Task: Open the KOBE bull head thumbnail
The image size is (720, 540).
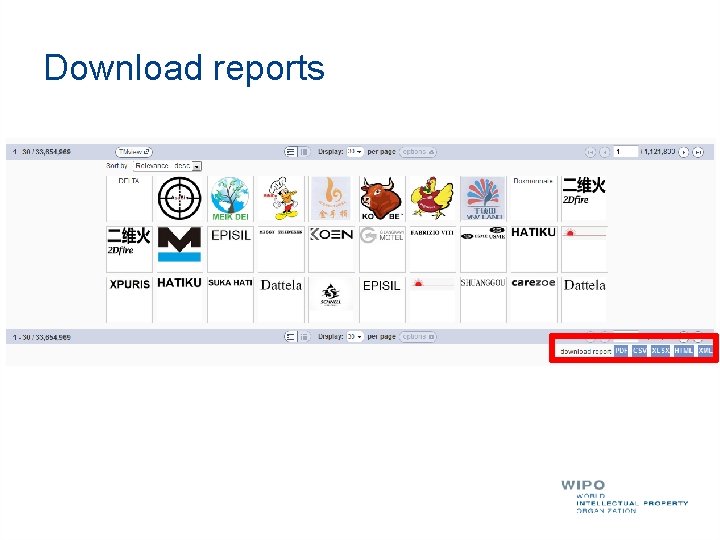Action: point(382,199)
